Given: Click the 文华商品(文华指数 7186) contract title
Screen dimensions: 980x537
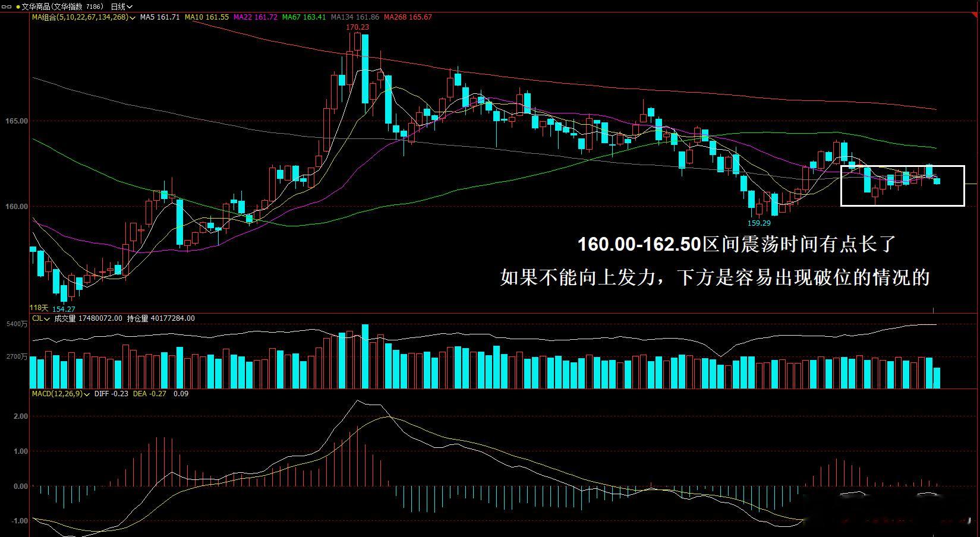Looking at the screenshot, I should point(62,7).
